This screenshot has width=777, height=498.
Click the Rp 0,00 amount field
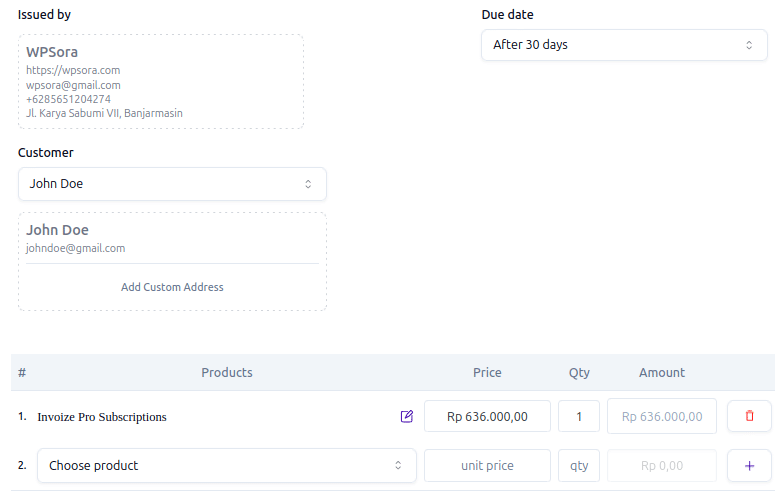[661, 465]
